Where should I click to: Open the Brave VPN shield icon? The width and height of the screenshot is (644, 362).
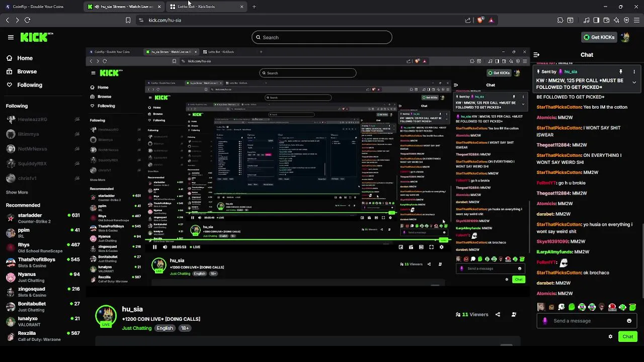pyautogui.click(x=626, y=20)
